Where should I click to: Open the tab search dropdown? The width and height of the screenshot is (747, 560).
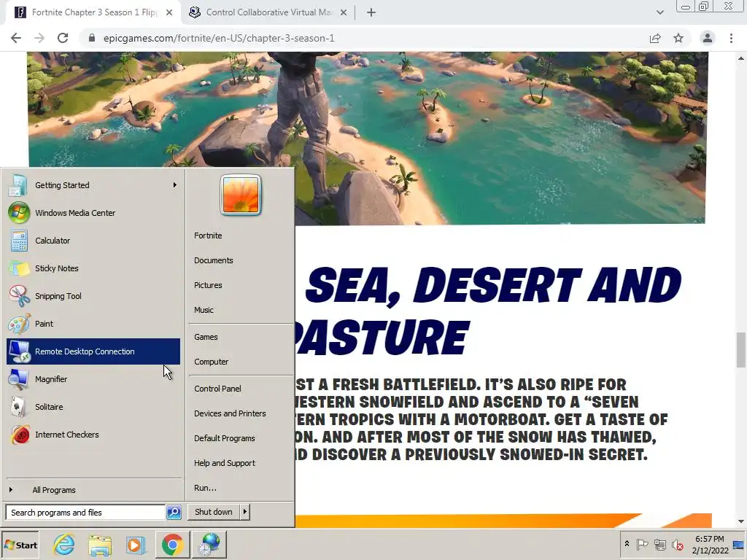point(659,12)
